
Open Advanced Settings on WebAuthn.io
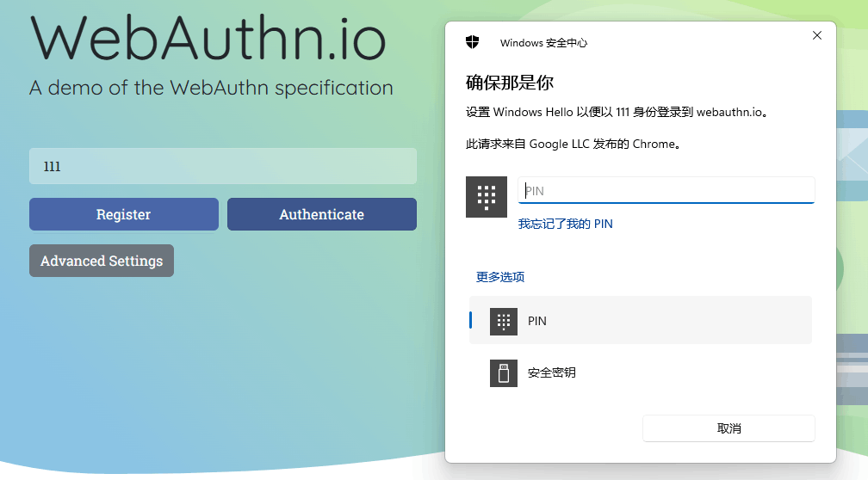pos(102,261)
